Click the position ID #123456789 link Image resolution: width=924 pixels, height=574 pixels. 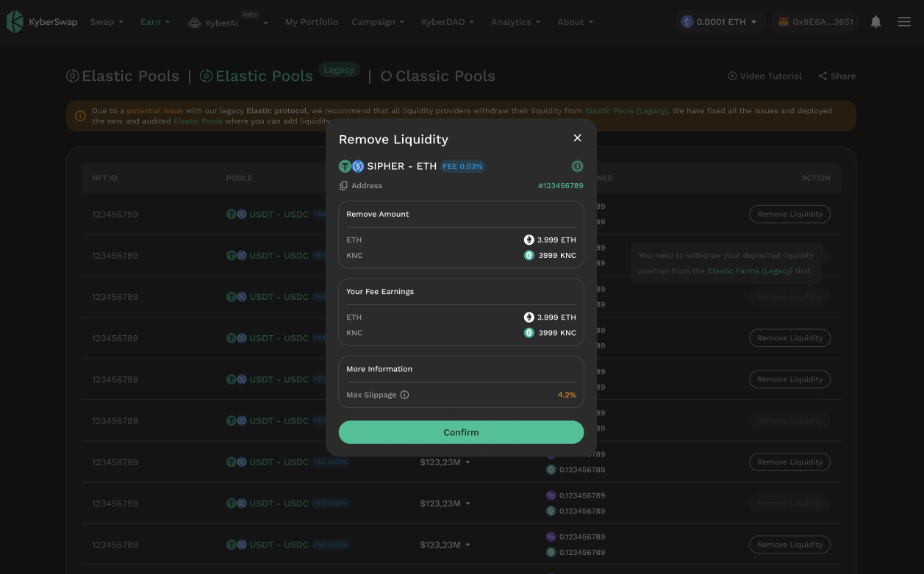click(560, 186)
